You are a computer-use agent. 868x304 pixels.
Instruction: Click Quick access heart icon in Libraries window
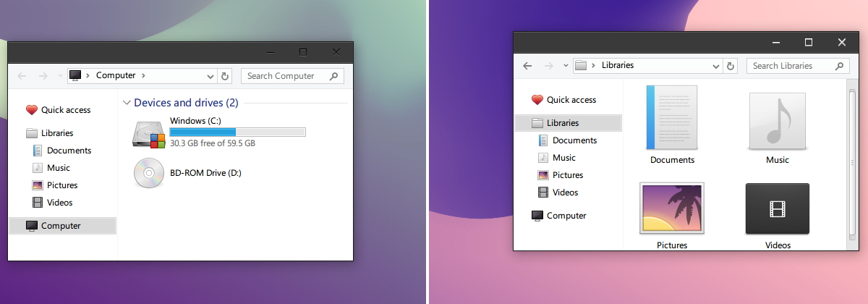537,100
